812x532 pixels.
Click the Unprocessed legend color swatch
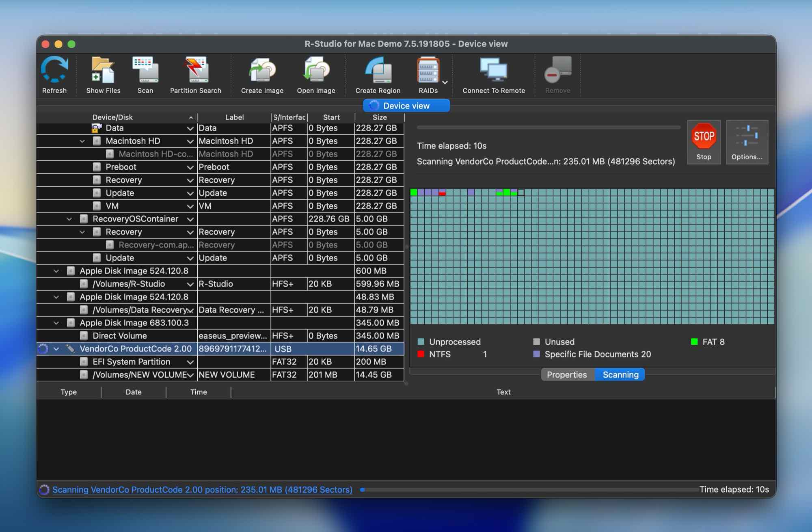point(421,342)
